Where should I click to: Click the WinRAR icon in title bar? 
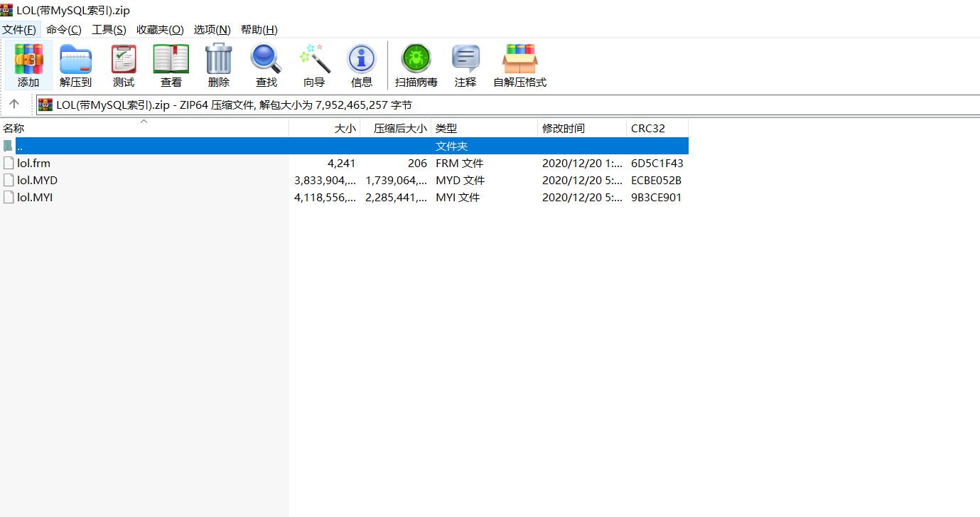6,10
